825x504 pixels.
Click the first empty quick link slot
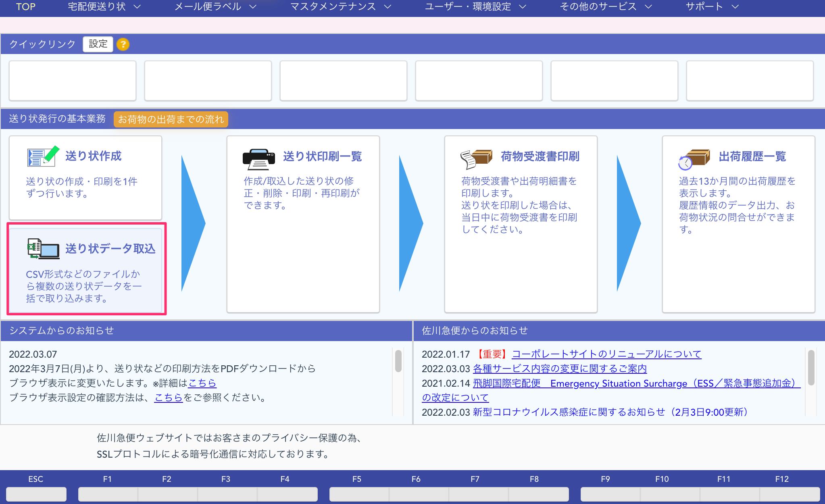point(73,81)
